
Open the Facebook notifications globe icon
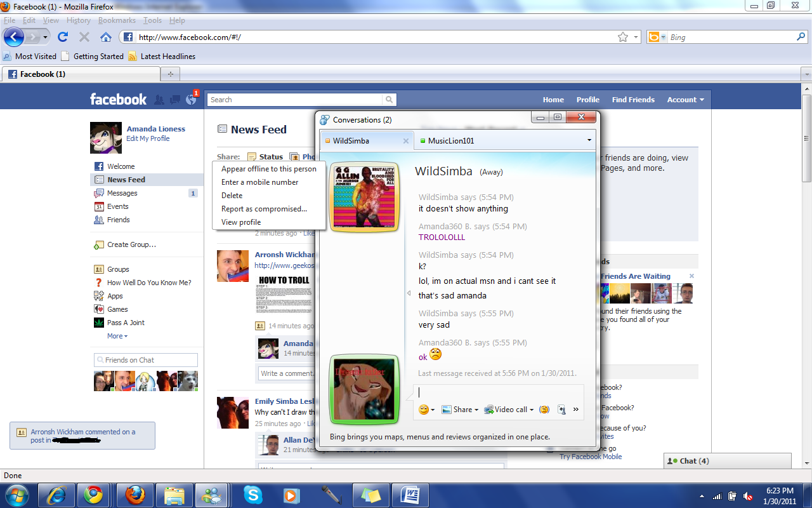click(x=191, y=100)
